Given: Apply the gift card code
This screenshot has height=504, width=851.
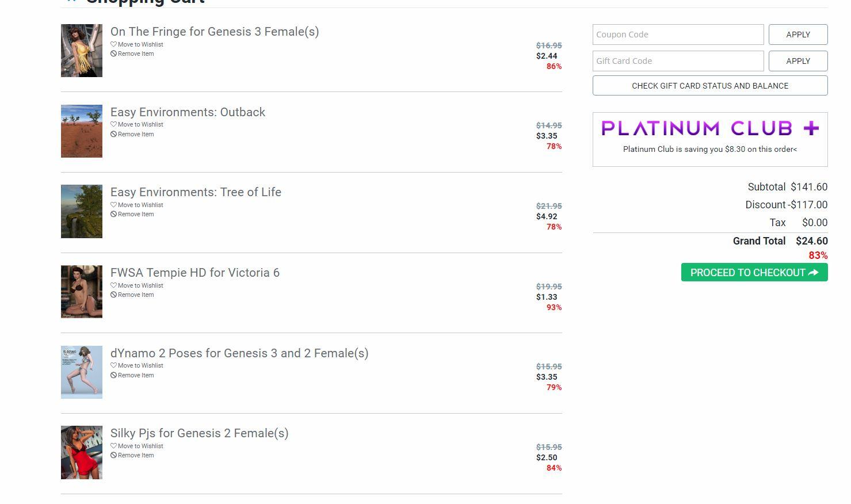Looking at the screenshot, I should coord(798,61).
